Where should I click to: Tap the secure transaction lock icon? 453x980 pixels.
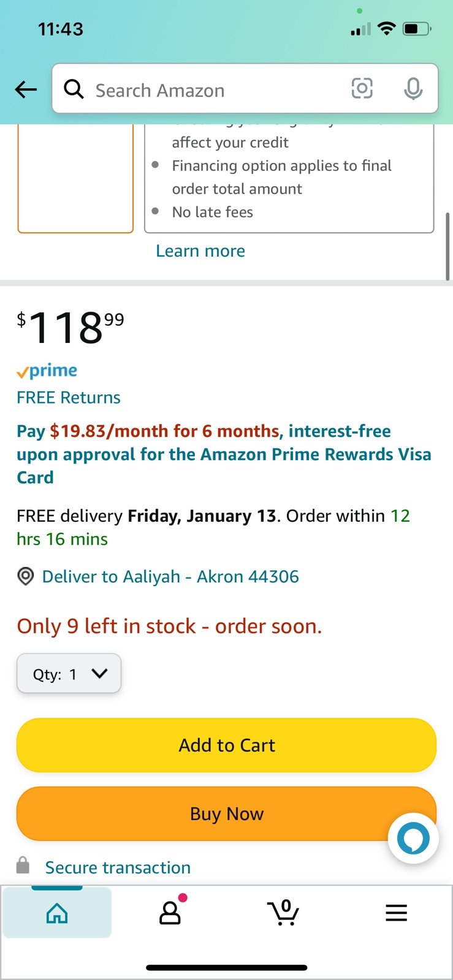pyautogui.click(x=23, y=865)
